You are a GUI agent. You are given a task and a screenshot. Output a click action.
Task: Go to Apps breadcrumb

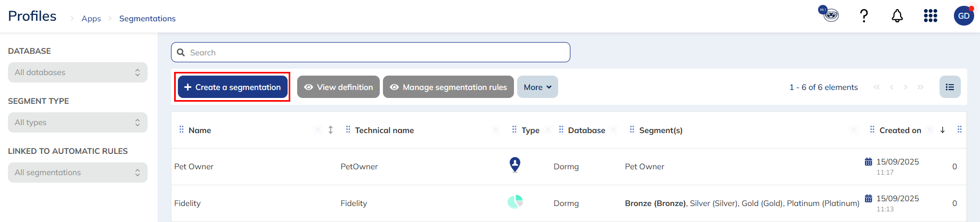point(91,19)
